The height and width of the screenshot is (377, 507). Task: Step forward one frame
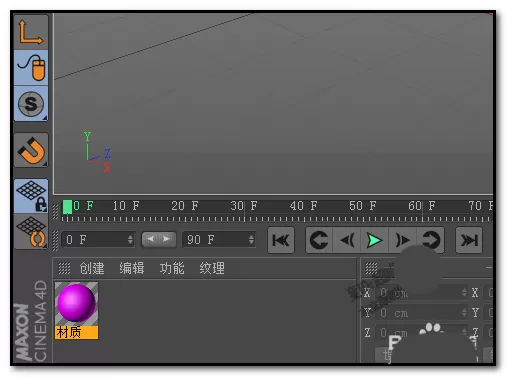tap(402, 240)
